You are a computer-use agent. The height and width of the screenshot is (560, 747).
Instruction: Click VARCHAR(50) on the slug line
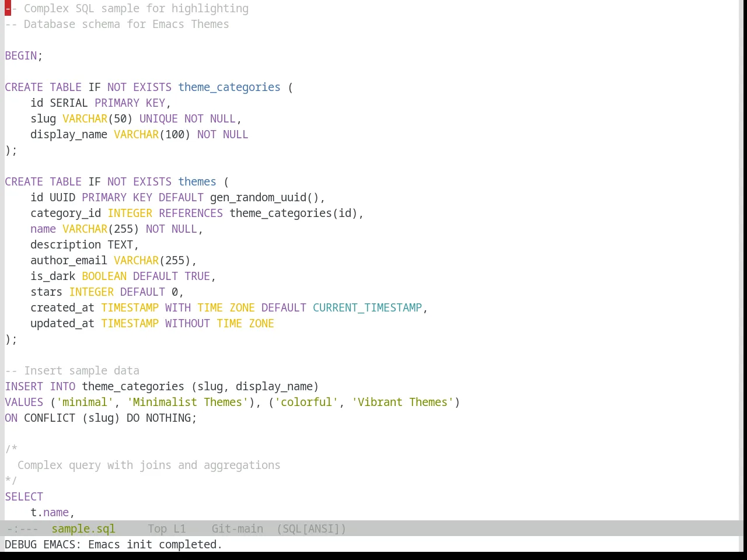(x=97, y=118)
